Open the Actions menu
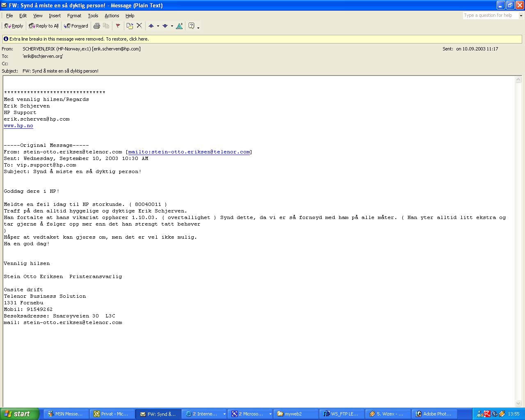 pos(112,16)
